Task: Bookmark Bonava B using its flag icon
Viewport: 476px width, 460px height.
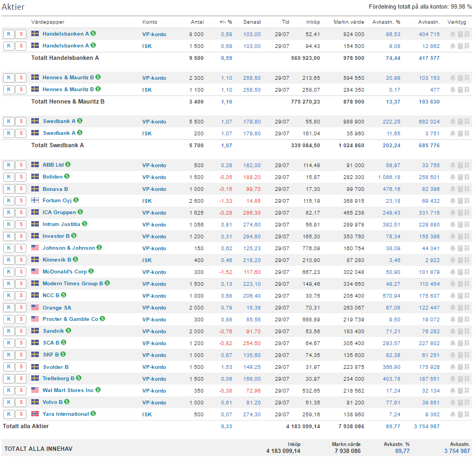Action: [467, 189]
